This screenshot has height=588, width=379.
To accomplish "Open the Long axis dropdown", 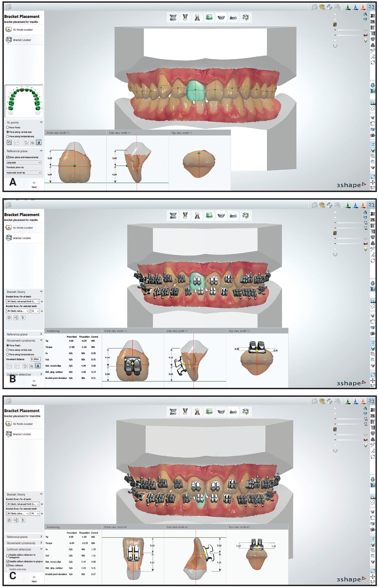I will pyautogui.click(x=24, y=163).
